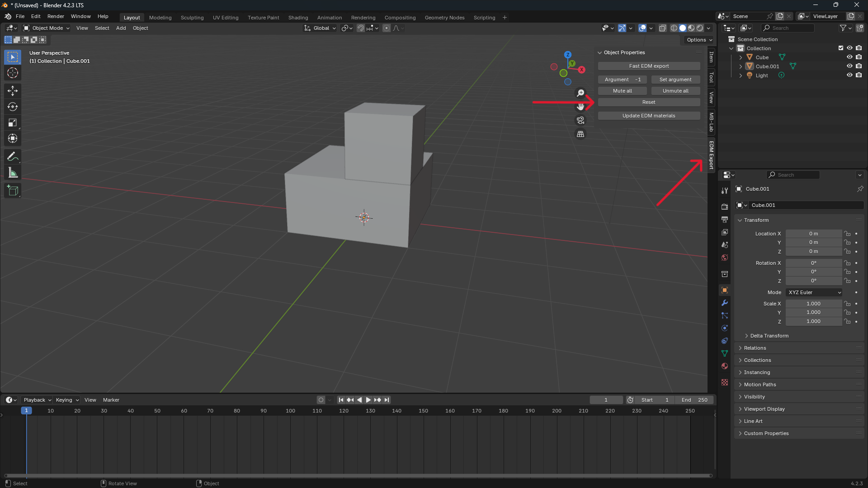Open the Physics properties tab

725,328
